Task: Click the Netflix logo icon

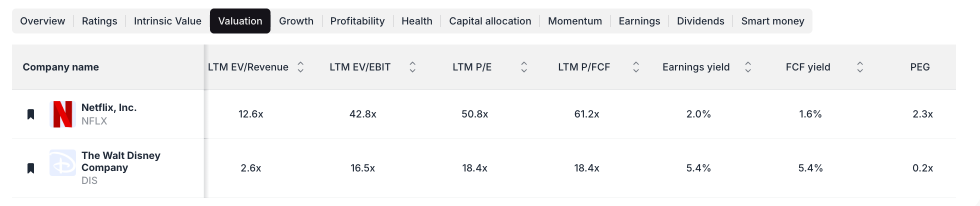Action: [62, 114]
